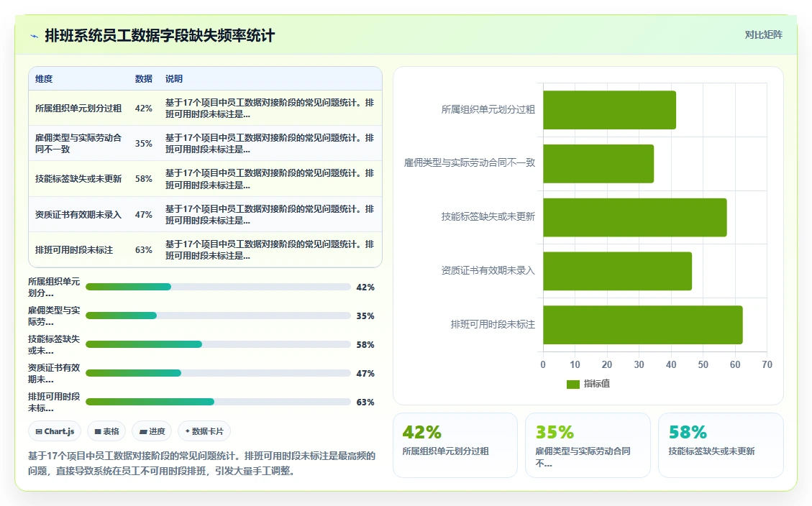Select table cell 所属组织单元划分过粗
812x506 pixels.
[x=78, y=108]
